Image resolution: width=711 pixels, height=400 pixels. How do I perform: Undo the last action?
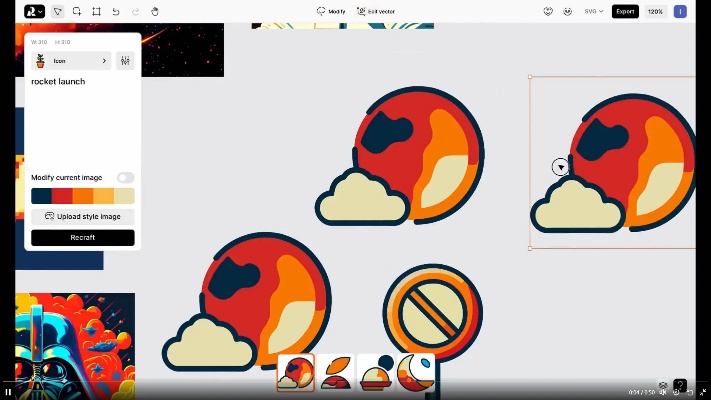coord(116,11)
